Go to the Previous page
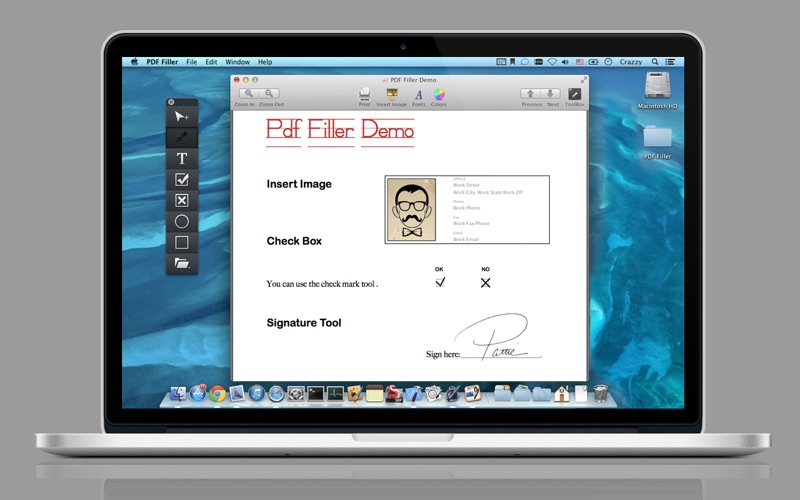Viewport: 800px width, 500px height. tap(531, 93)
